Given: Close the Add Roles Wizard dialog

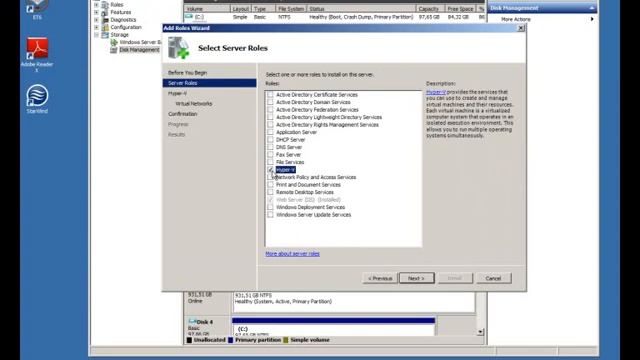Looking at the screenshot, I should click(521, 28).
